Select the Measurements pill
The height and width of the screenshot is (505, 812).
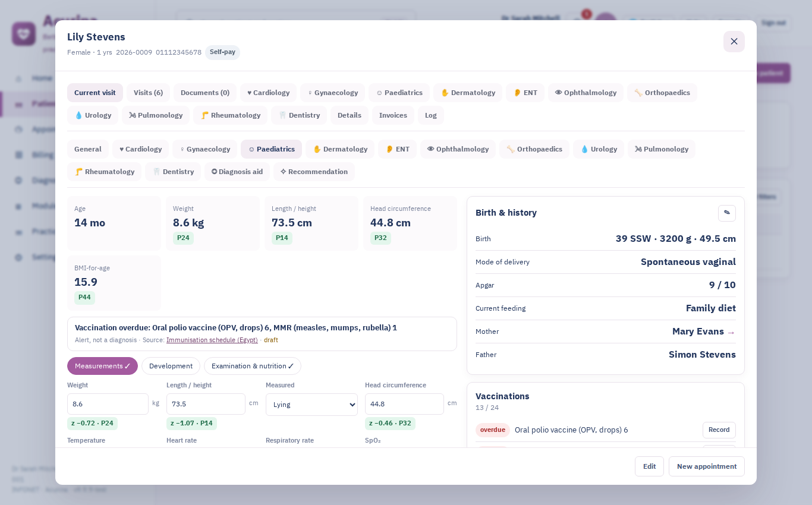[102, 366]
